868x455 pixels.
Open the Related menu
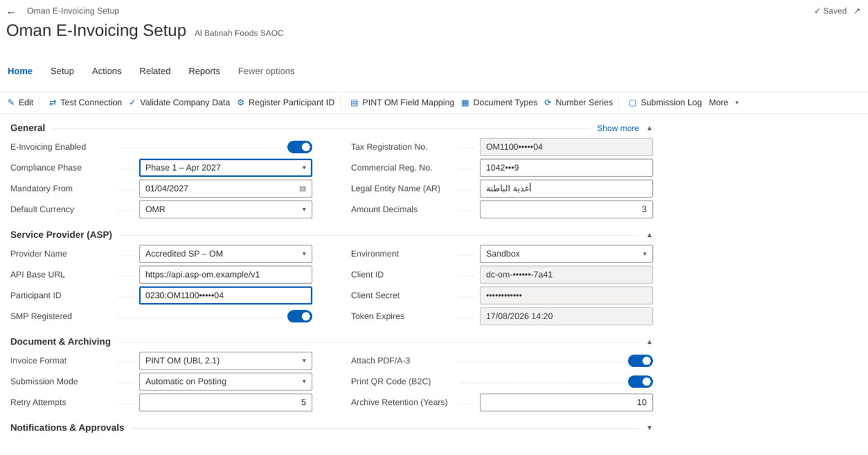155,71
